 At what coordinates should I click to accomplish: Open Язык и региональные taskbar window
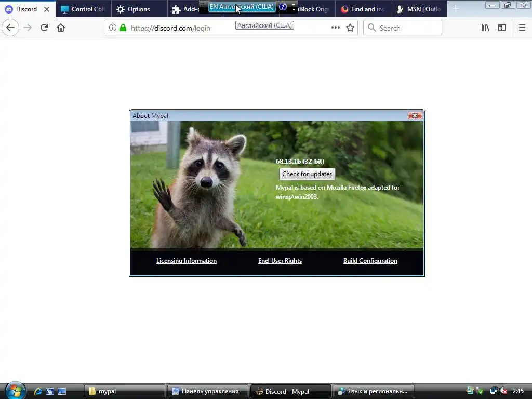click(374, 391)
